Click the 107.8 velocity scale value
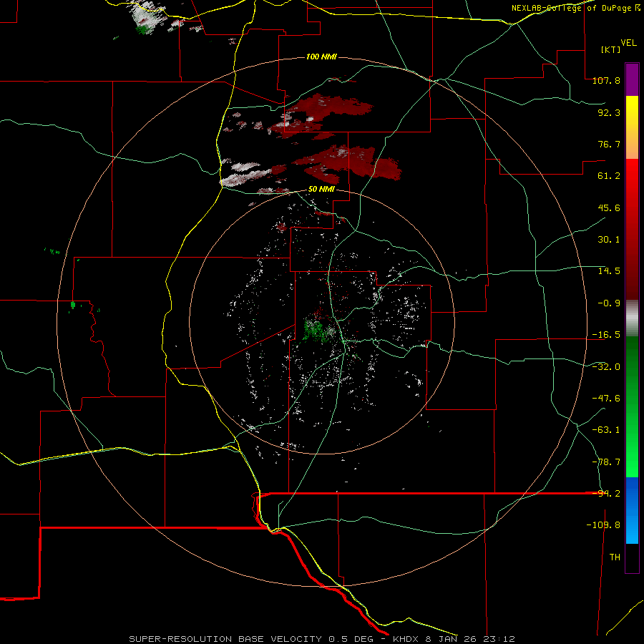 pyautogui.click(x=606, y=80)
